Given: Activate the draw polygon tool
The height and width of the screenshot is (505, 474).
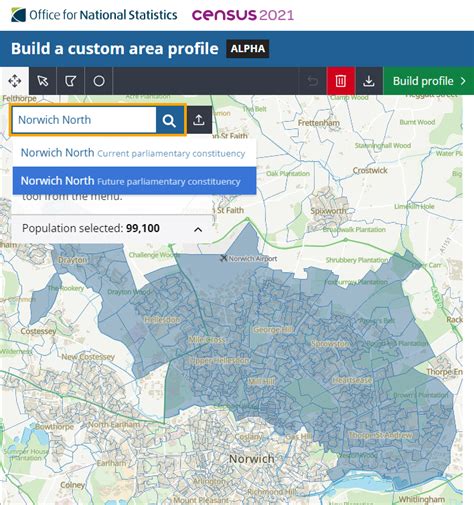Looking at the screenshot, I should [71, 81].
